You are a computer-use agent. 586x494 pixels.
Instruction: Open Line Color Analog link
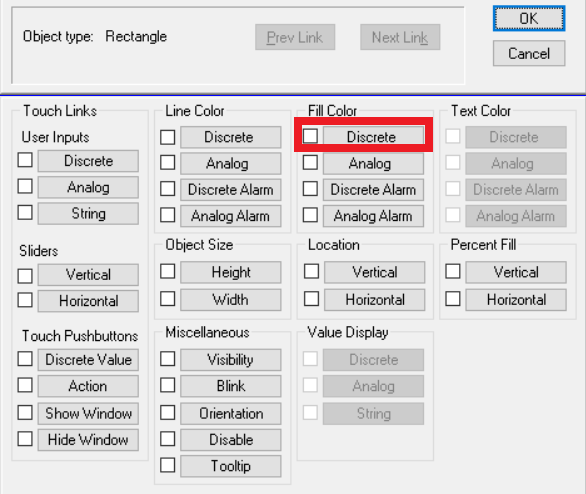tap(231, 163)
